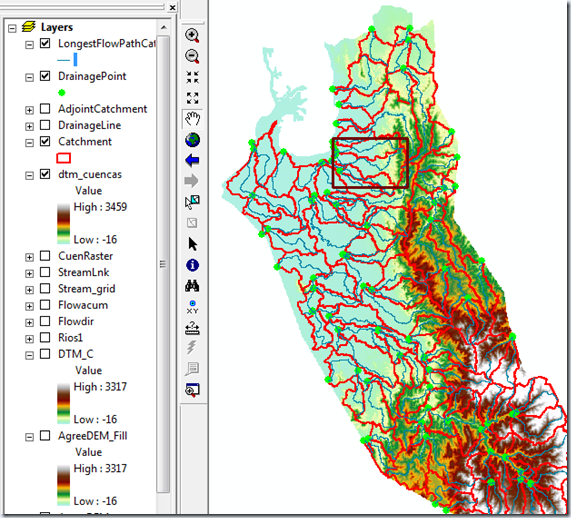This screenshot has width=571, height=518.
Task: Collapse the Layers root node
Action: click(12, 28)
